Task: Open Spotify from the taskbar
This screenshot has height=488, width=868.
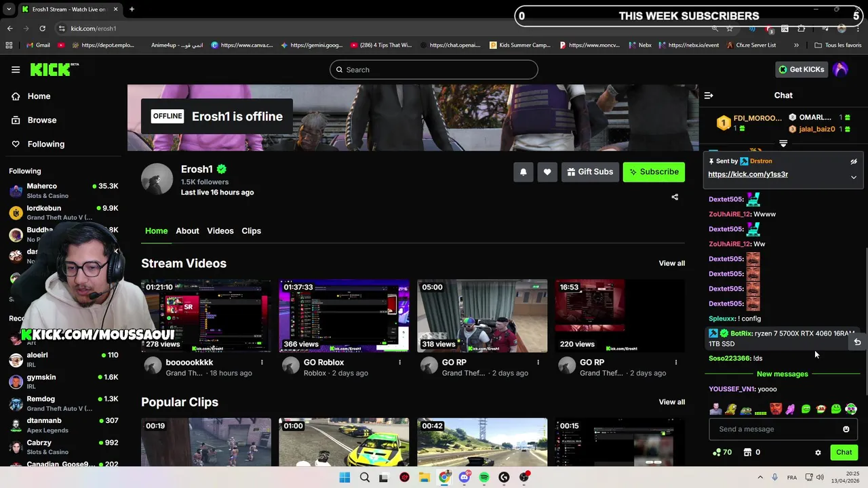Action: (484, 478)
